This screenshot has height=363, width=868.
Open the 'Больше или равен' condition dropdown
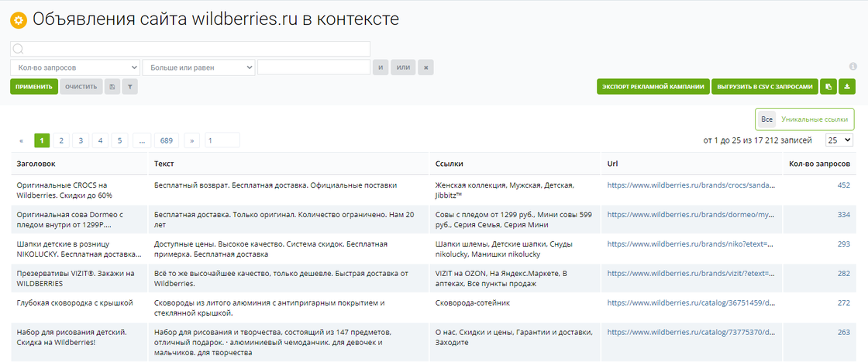click(198, 67)
